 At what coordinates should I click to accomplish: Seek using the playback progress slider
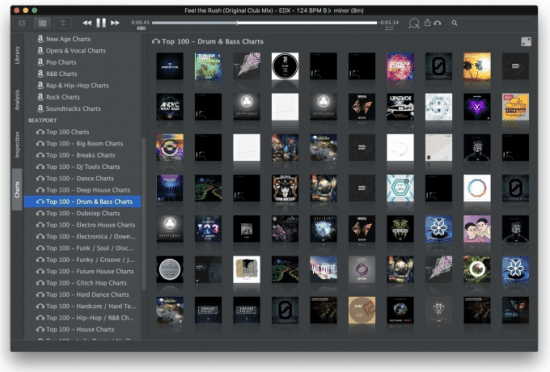coord(265,23)
